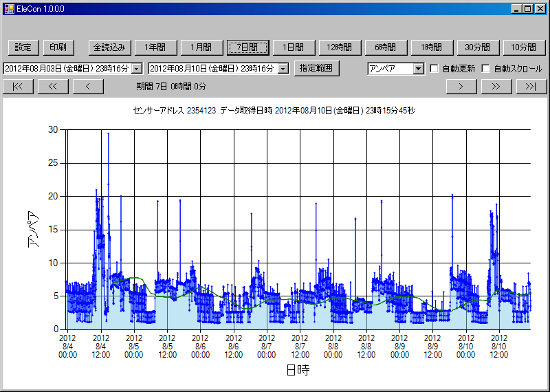The width and height of the screenshot is (550, 392).
Task: Click the > step forward button
Action: tap(461, 87)
